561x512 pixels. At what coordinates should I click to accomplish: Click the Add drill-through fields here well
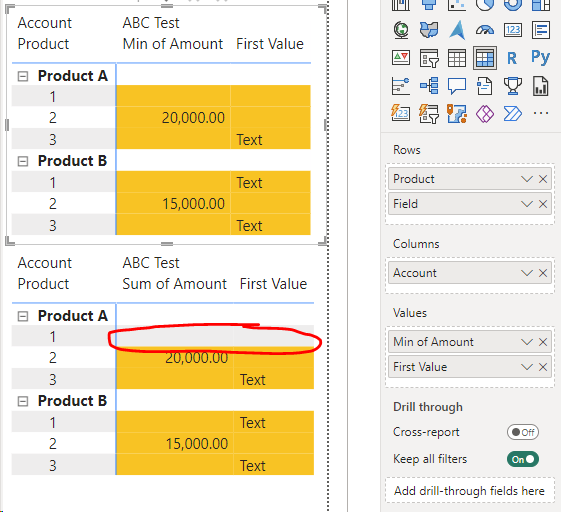[x=469, y=491]
